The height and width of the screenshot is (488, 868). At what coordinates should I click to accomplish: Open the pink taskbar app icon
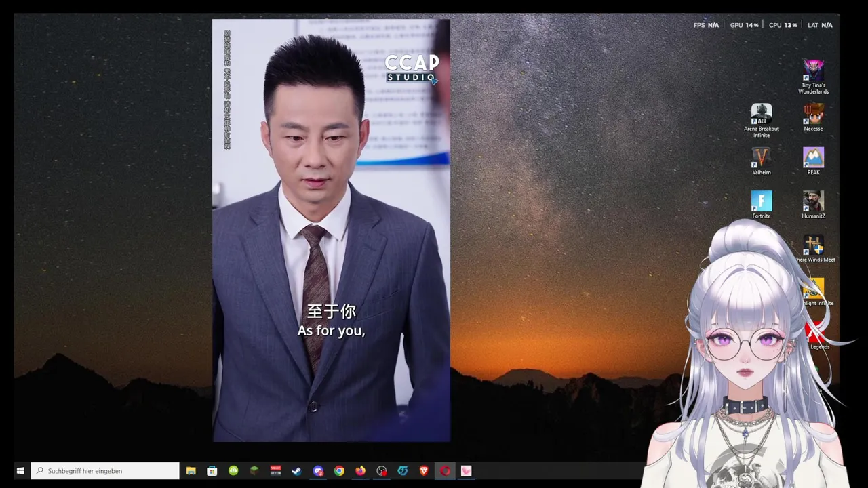coord(466,470)
